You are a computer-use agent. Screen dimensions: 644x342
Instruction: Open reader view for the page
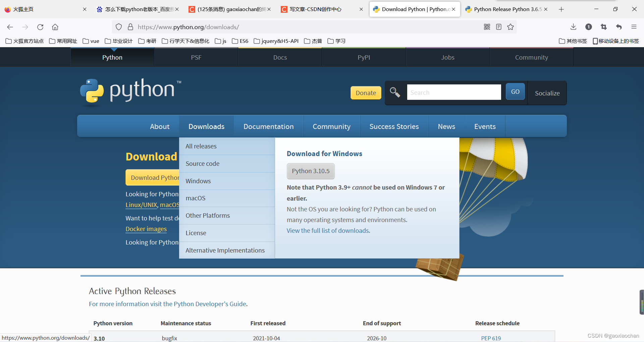pos(499,27)
